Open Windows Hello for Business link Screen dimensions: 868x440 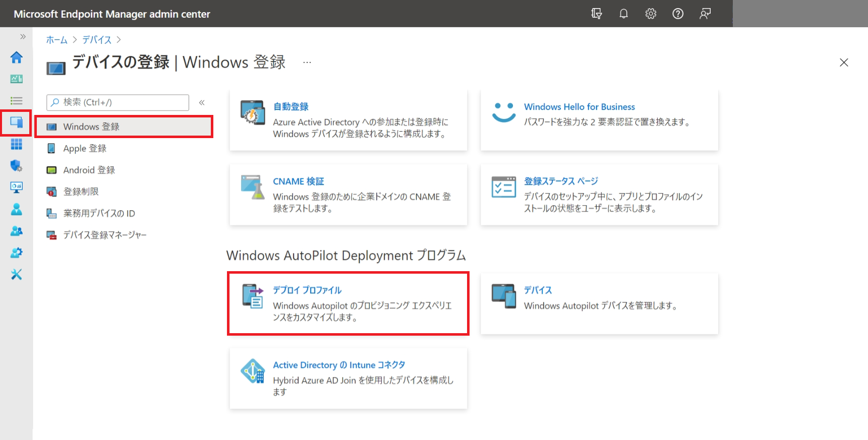pyautogui.click(x=580, y=107)
